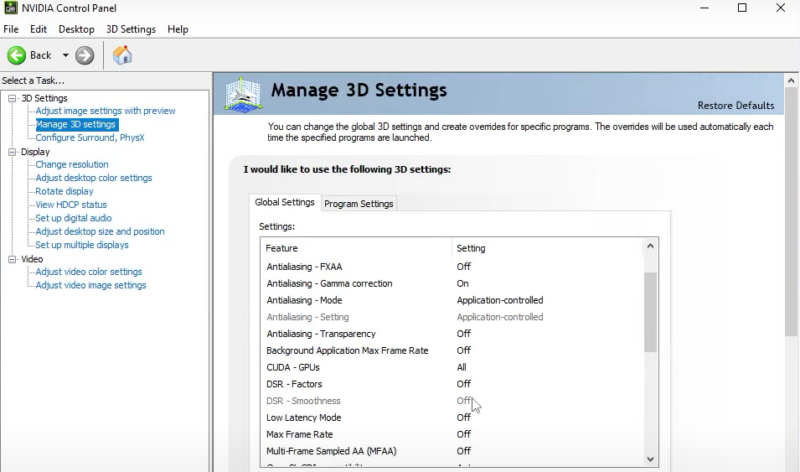The height and width of the screenshot is (472, 800).
Task: Collapse the 3D Settings tree node
Action: [x=12, y=98]
